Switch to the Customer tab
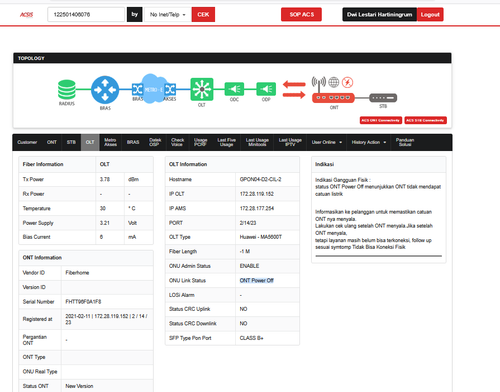Viewport: 500px width, 392px height. [27, 142]
